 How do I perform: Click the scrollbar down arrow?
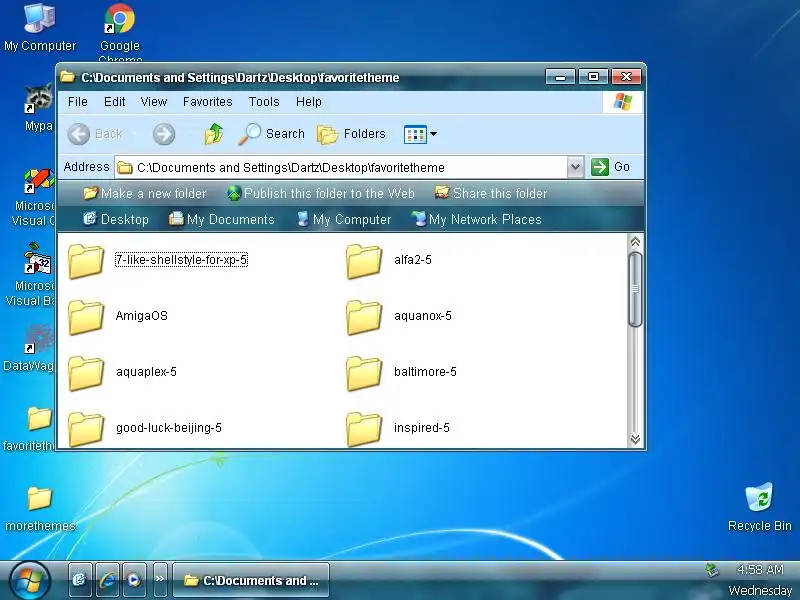(x=635, y=439)
